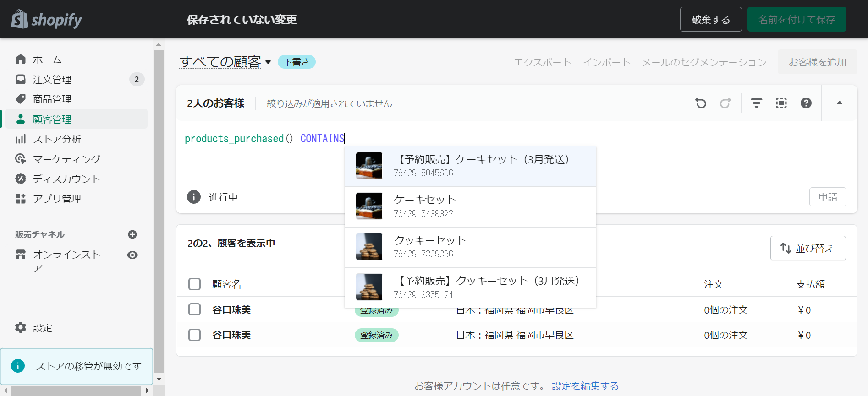Click the templates grid icon
This screenshot has width=868, height=396.
[781, 103]
